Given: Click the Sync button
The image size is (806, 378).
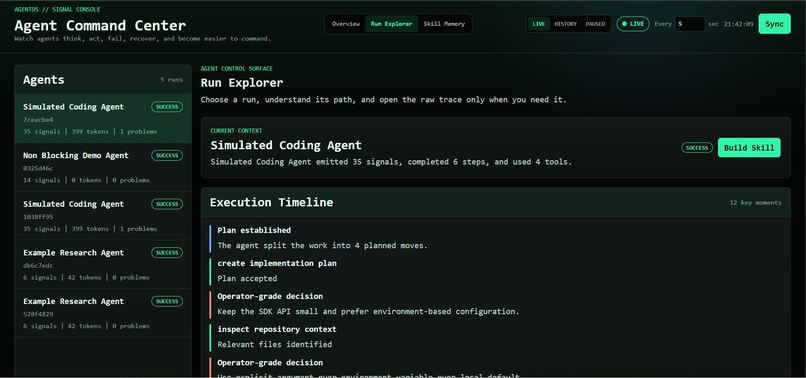Looking at the screenshot, I should 774,24.
